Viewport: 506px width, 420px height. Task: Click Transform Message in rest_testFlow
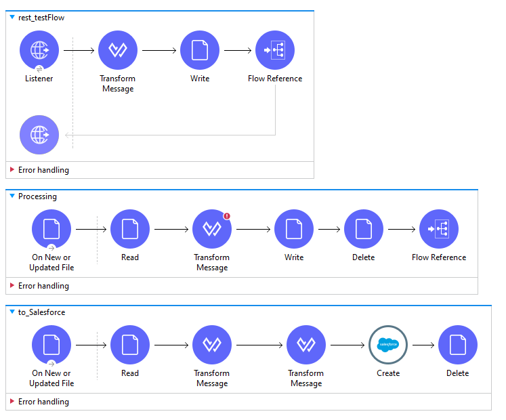(x=118, y=51)
